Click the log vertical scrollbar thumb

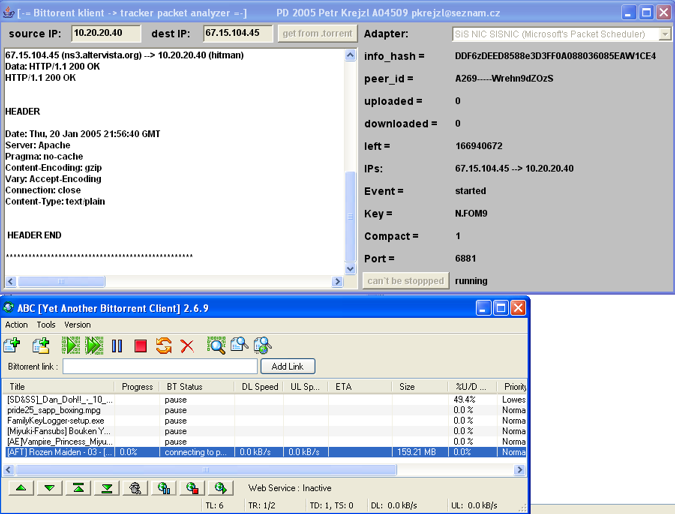pyautogui.click(x=350, y=217)
